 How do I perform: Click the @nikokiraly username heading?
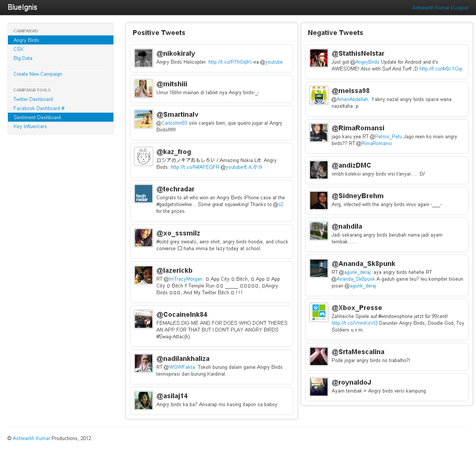click(176, 53)
